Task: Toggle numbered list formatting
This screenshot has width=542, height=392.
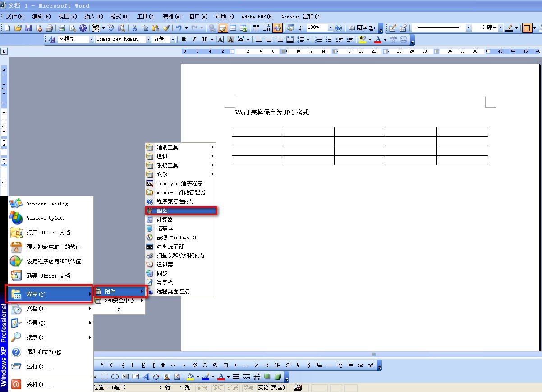Action: click(318, 40)
